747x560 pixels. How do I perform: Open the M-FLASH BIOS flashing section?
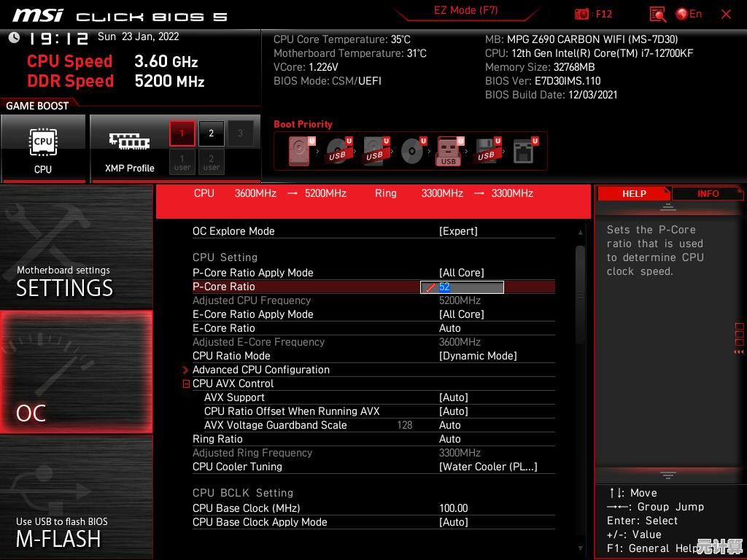click(76, 497)
